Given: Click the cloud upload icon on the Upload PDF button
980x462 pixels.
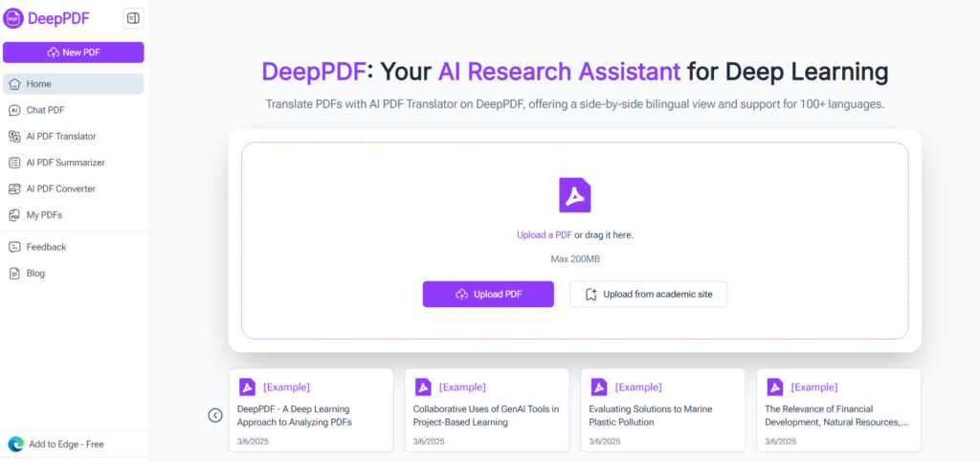Looking at the screenshot, I should (x=462, y=294).
